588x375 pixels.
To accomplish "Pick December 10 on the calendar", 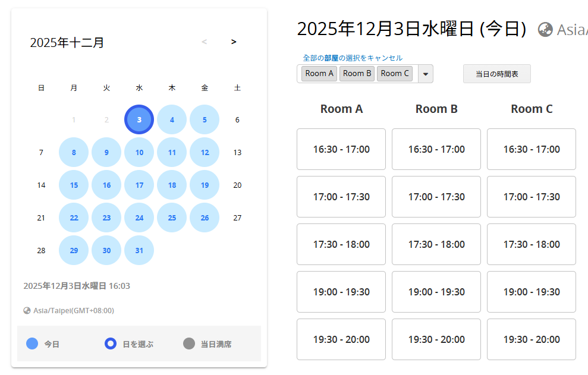I will (x=139, y=152).
